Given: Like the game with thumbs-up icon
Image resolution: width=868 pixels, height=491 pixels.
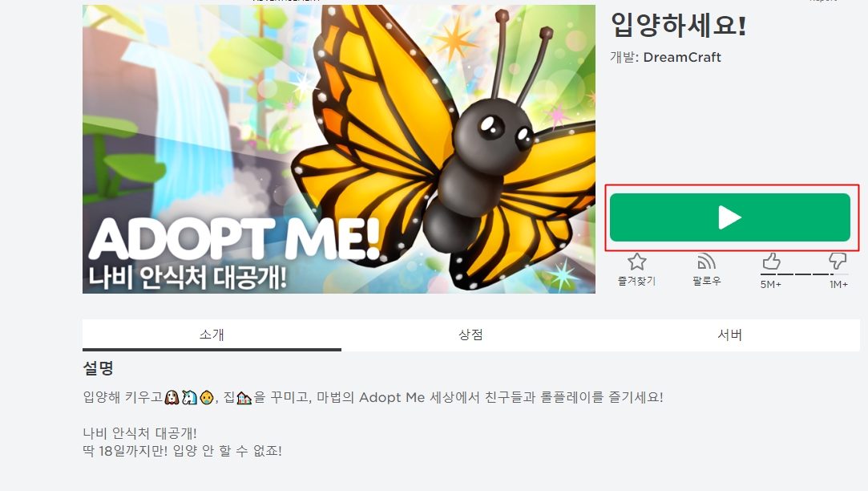Looking at the screenshot, I should (x=771, y=261).
